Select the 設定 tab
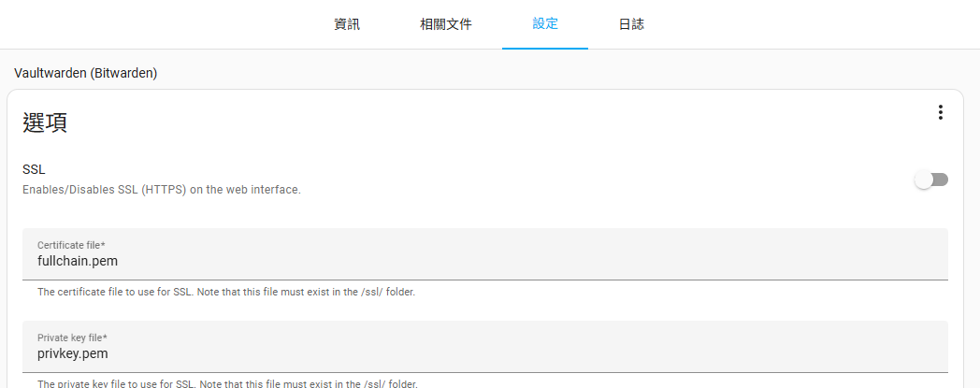 point(545,24)
